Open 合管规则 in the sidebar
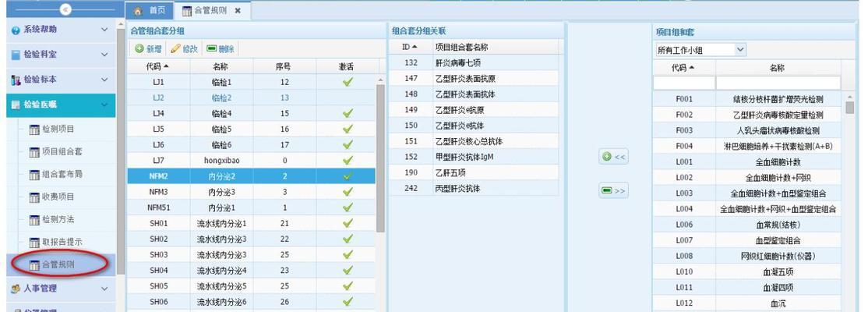Screen dimensions: 868x312 [x=58, y=265]
